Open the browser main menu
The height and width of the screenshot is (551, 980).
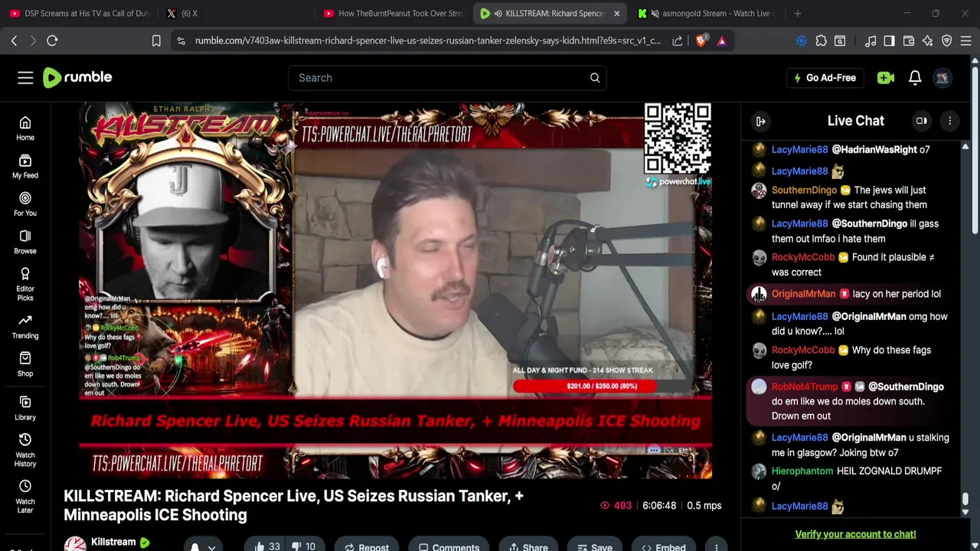(x=966, y=41)
